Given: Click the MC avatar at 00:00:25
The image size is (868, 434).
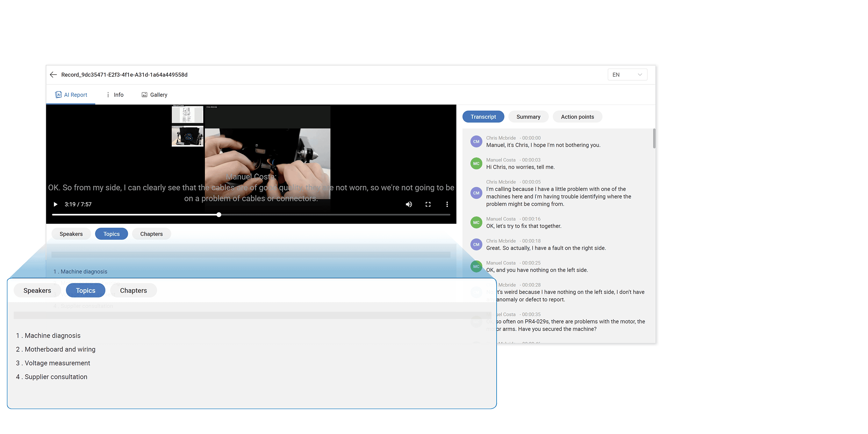Looking at the screenshot, I should pos(476,266).
